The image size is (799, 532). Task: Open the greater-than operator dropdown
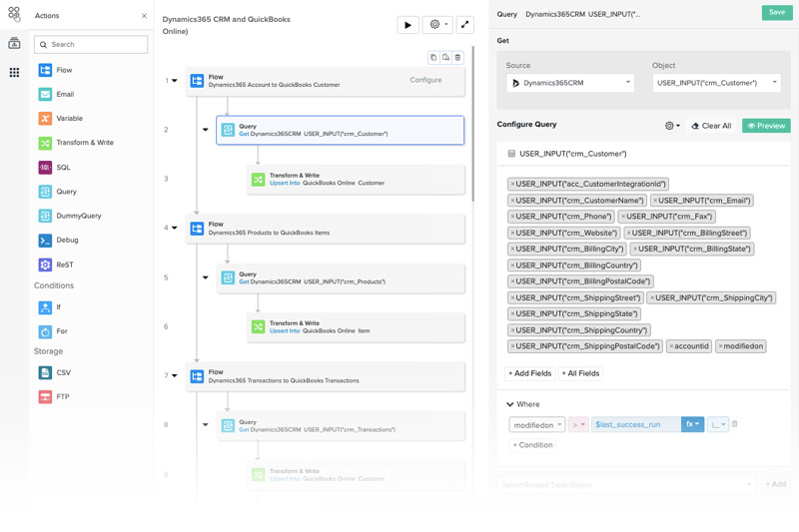coord(578,424)
